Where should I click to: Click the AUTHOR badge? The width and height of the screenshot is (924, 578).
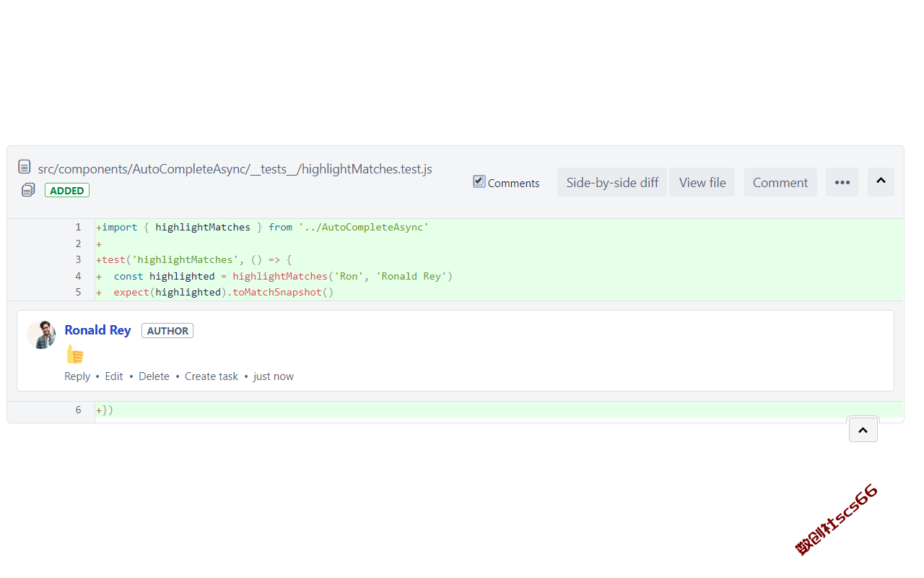tap(167, 331)
